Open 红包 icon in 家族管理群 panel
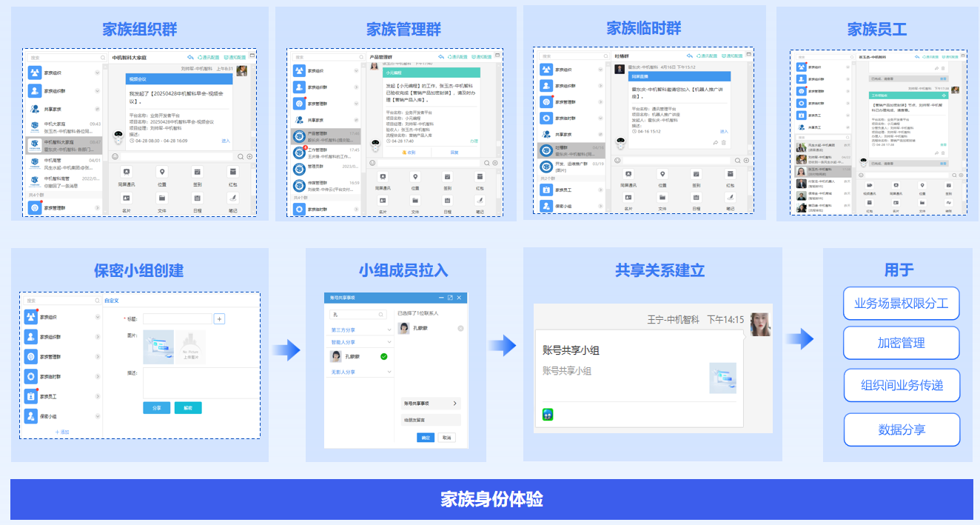This screenshot has height=525, width=980. coord(480,177)
